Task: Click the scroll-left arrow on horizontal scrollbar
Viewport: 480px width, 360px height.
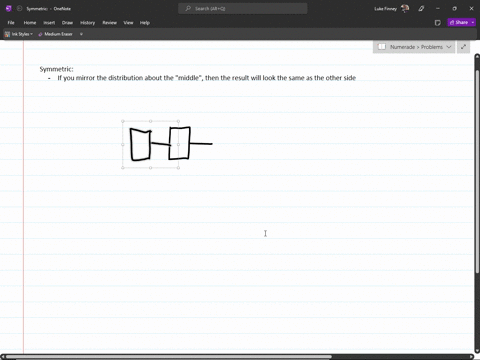Action: (x=3, y=357)
